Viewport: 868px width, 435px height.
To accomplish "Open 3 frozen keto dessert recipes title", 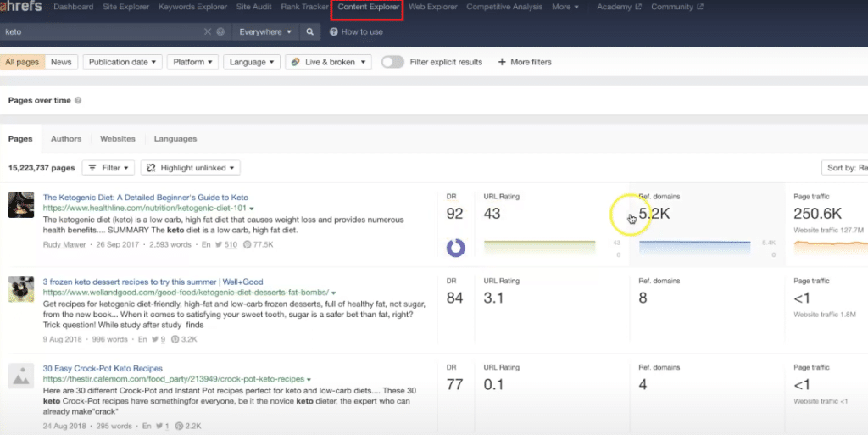I will tap(153, 282).
